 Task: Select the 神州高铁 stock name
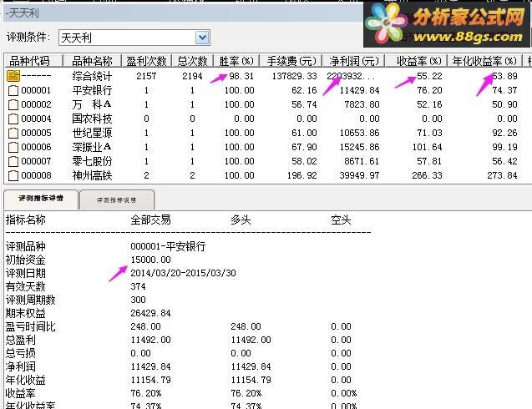[92, 175]
